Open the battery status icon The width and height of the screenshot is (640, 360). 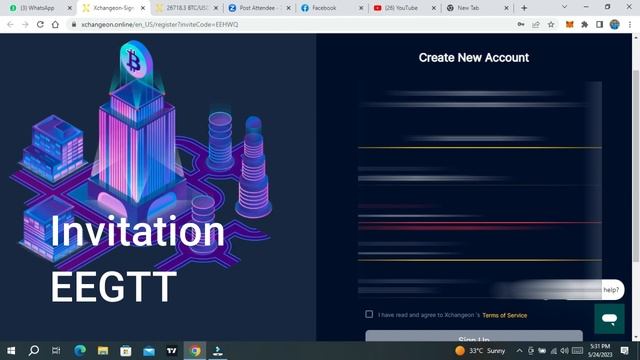point(542,351)
